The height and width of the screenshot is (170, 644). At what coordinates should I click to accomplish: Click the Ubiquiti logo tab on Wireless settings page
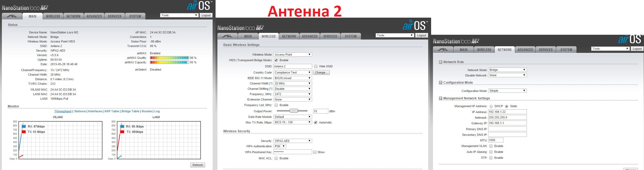tap(228, 36)
